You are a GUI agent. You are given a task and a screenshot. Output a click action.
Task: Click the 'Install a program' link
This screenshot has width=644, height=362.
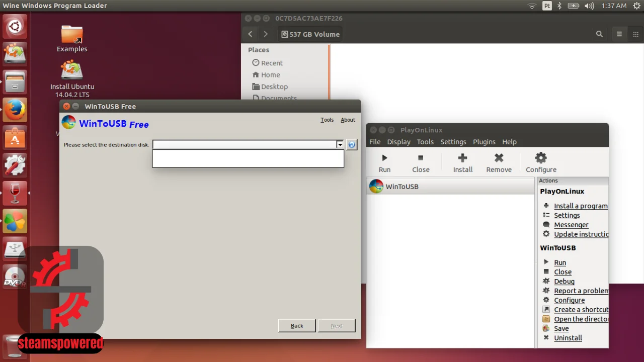tap(581, 206)
